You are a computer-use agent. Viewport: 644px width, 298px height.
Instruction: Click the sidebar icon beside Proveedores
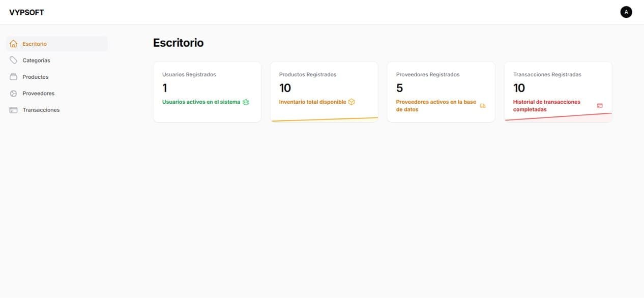14,94
